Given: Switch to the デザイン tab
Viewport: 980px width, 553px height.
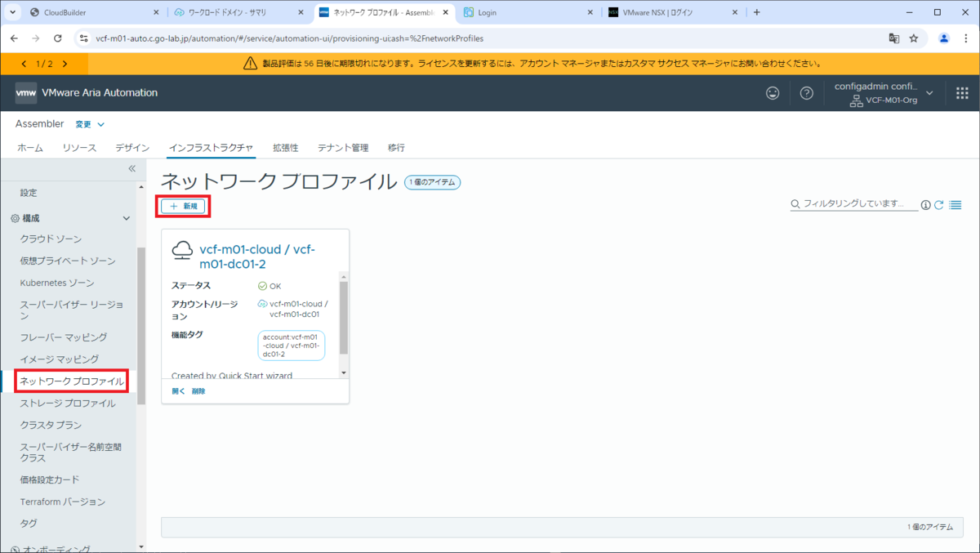Looking at the screenshot, I should (x=132, y=148).
